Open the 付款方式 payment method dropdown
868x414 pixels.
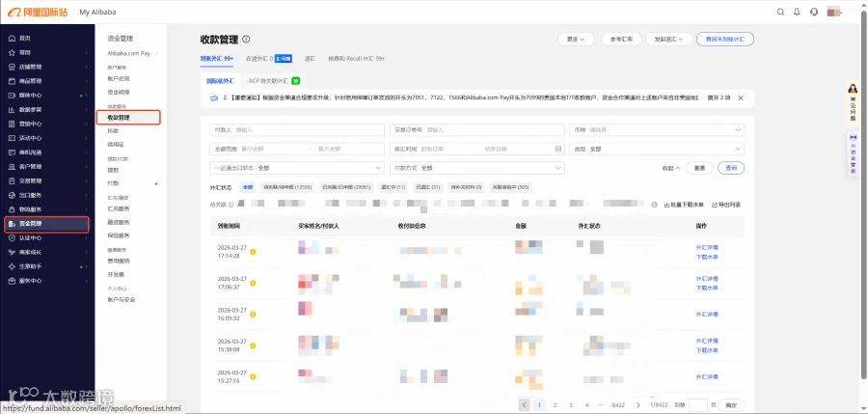pos(477,168)
